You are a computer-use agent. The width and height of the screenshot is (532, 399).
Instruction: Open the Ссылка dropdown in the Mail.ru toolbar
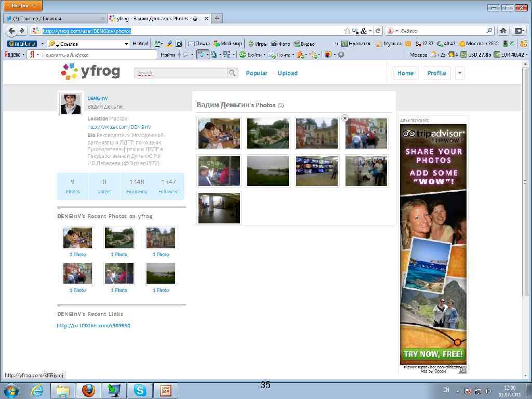[126, 44]
